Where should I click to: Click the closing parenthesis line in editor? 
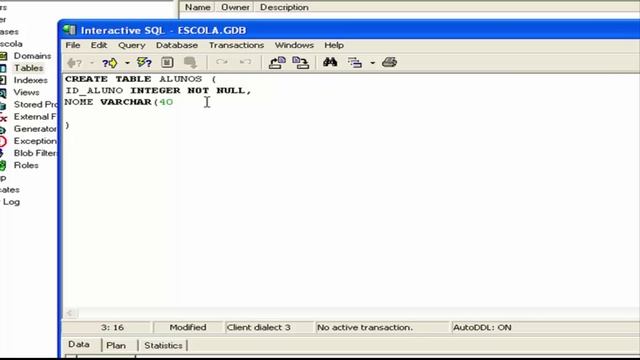pos(67,125)
